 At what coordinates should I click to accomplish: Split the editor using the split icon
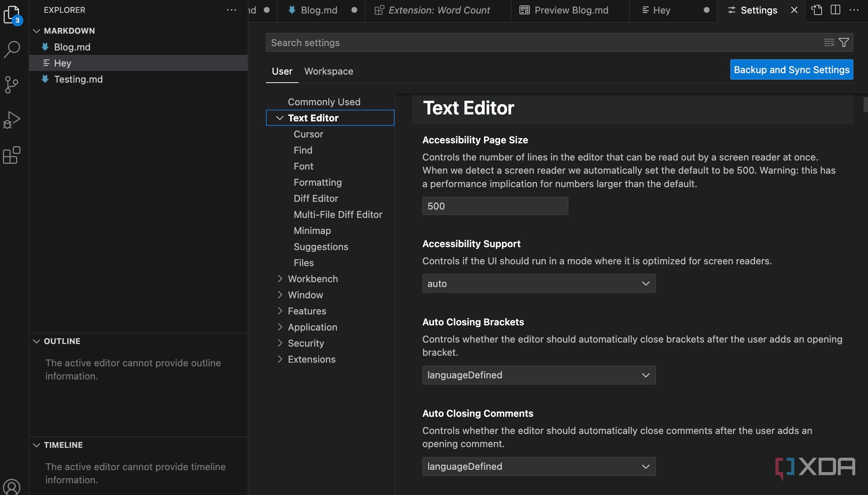coord(835,10)
